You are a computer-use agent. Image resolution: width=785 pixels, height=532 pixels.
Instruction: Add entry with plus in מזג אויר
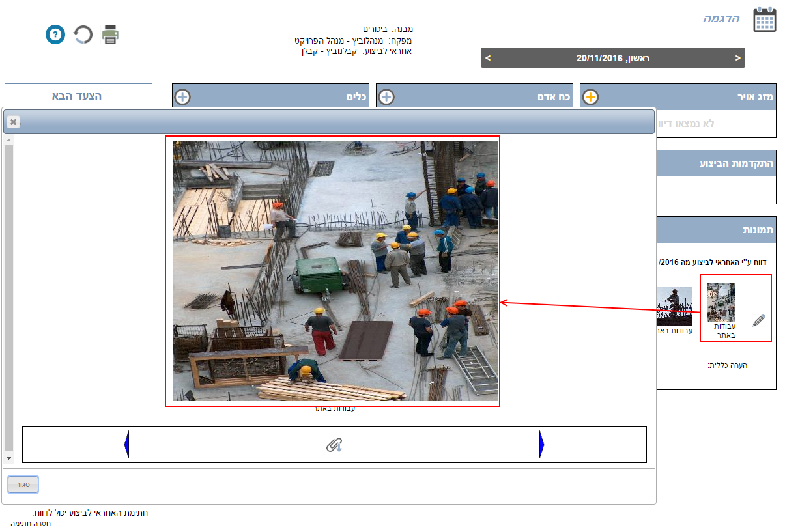(x=590, y=97)
